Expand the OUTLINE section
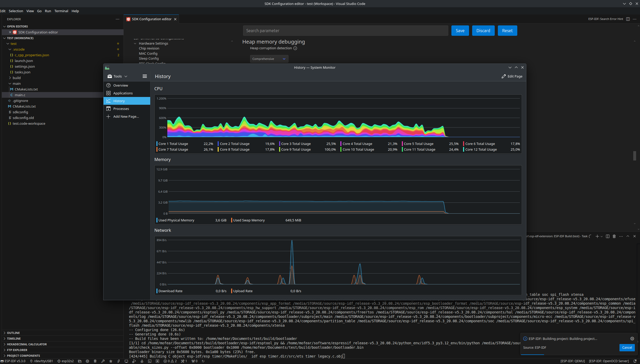The image size is (640, 364). tap(13, 333)
